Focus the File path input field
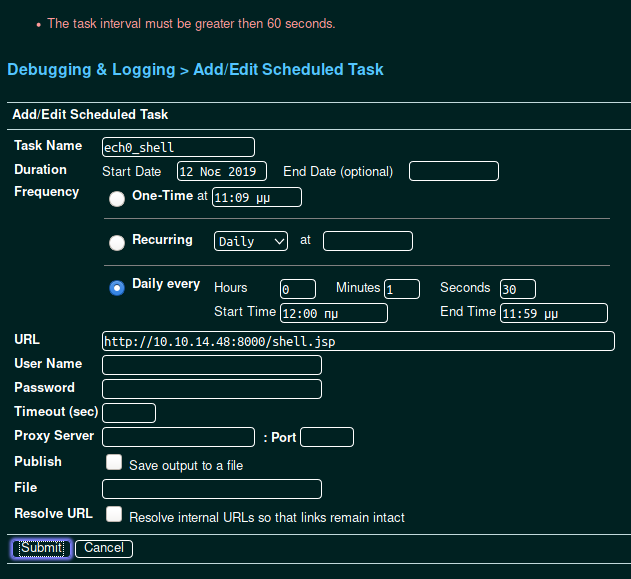631x579 pixels. [212, 489]
